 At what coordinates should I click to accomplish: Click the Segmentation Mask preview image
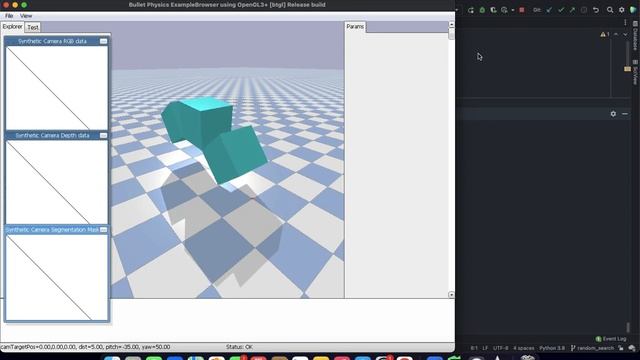coord(57,277)
